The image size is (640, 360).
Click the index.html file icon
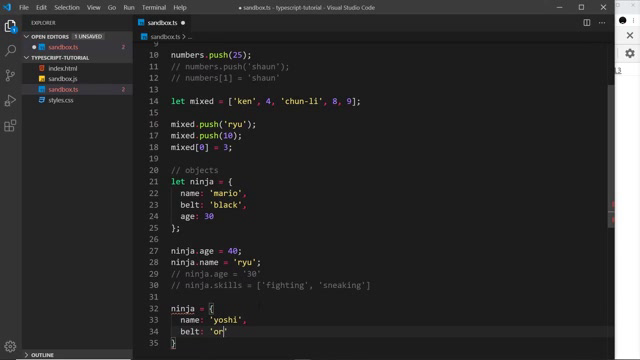[x=42, y=68]
